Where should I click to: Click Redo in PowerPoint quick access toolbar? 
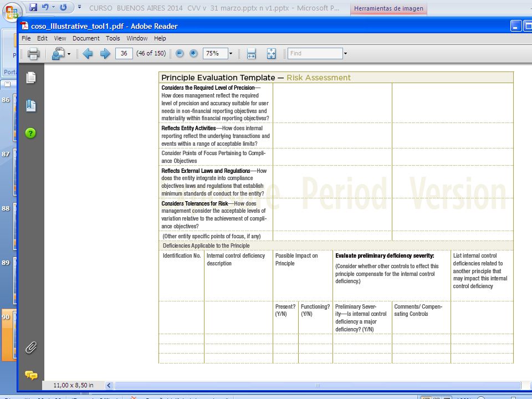pos(63,7)
